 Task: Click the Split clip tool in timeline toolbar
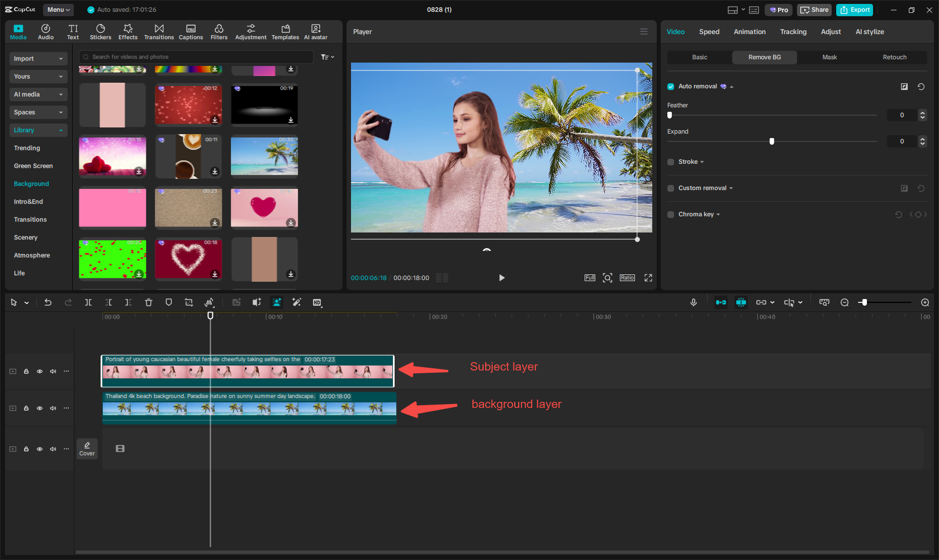coord(88,302)
